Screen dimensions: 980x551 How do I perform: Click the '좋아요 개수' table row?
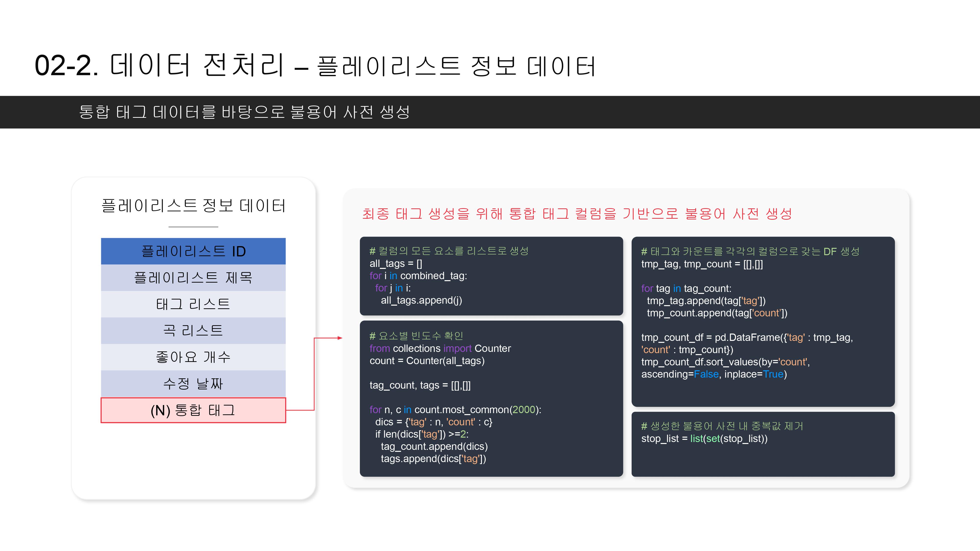pyautogui.click(x=193, y=357)
